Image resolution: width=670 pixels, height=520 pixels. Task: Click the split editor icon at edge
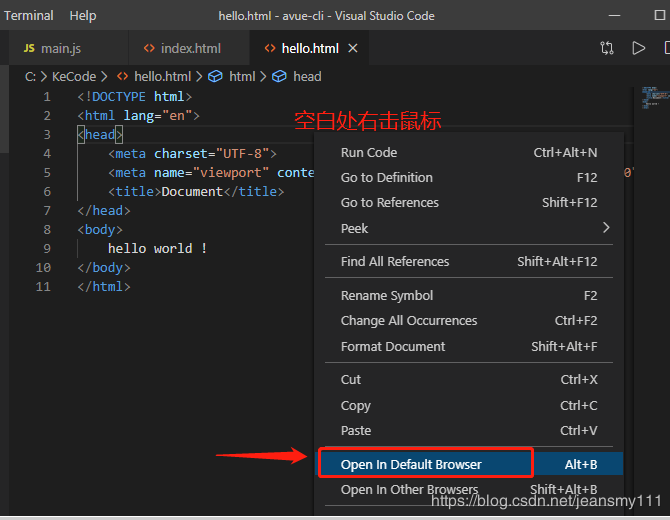(x=664, y=48)
